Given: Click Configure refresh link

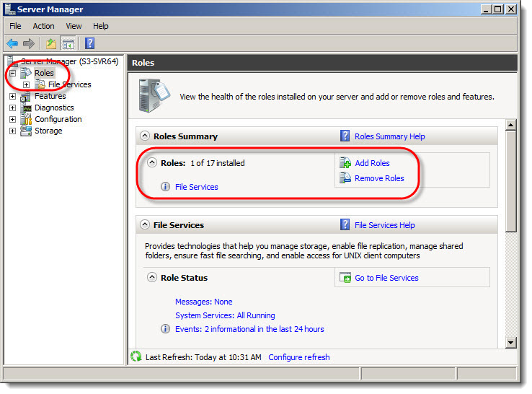Looking at the screenshot, I should point(299,357).
